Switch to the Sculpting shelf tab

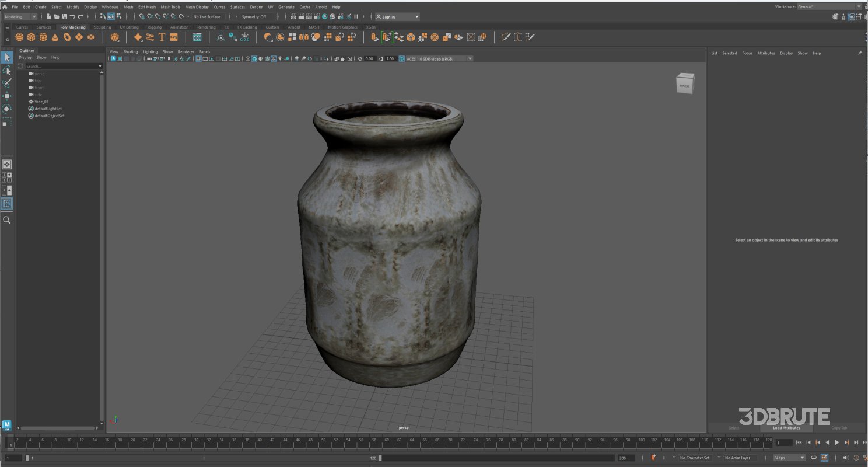102,27
